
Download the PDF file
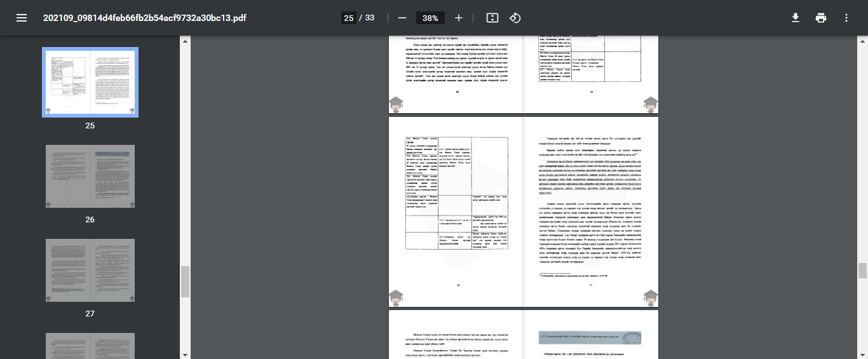[x=795, y=18]
